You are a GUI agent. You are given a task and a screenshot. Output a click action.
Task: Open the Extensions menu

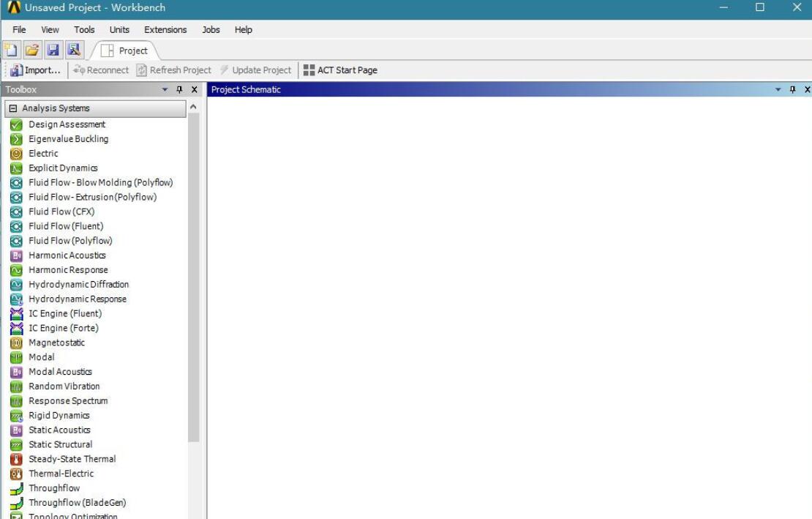point(165,29)
